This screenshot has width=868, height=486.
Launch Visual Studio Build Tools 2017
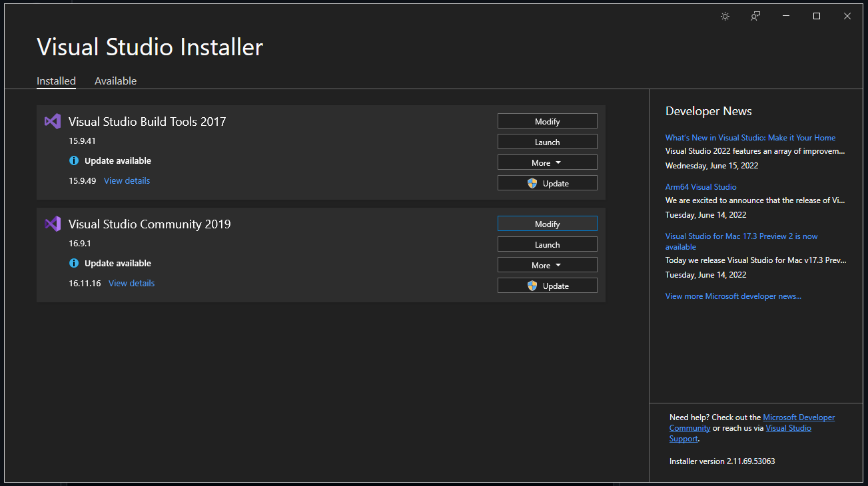[x=547, y=141]
